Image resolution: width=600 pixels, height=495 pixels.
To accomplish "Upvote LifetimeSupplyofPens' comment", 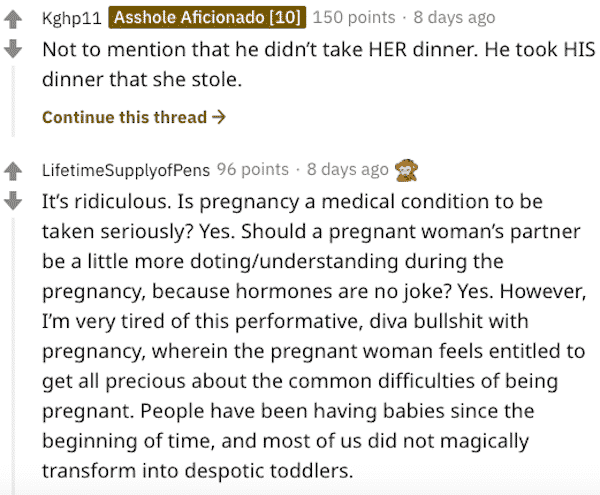I will click(13, 171).
